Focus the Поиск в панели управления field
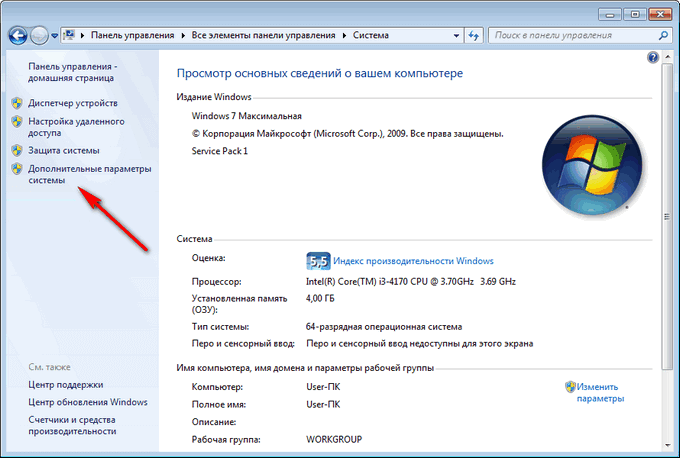Viewport: 680px width, 458px height. [572, 36]
